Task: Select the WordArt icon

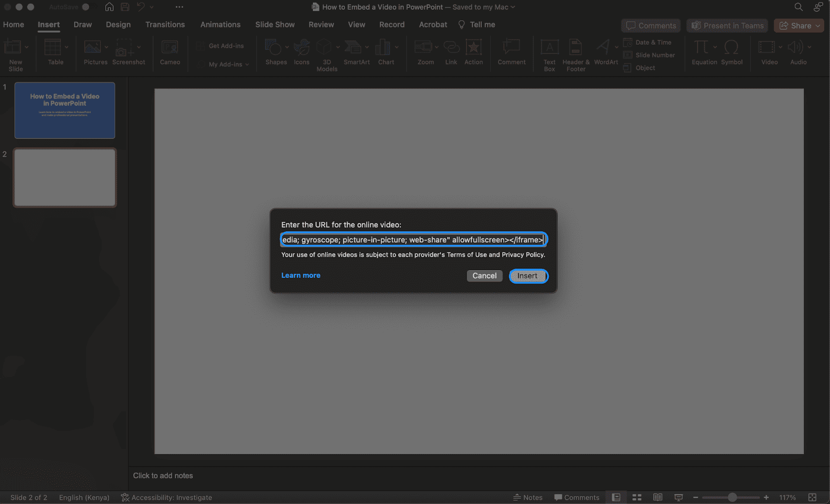Action: point(603,47)
